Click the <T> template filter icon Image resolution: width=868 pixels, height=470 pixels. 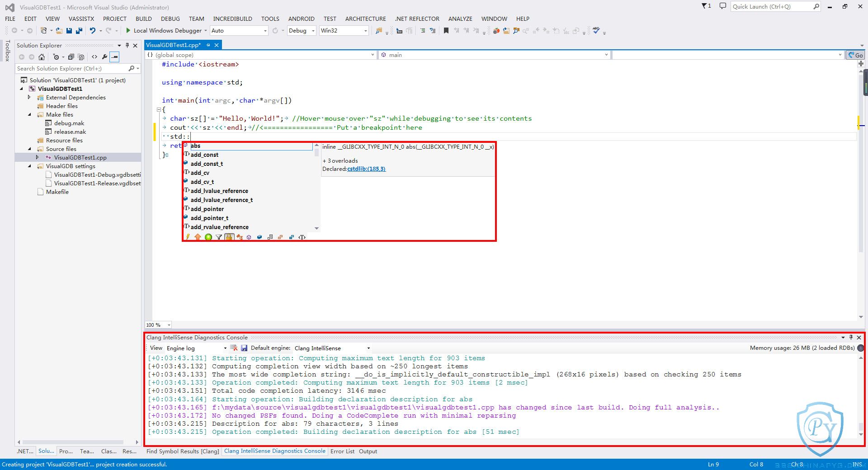(302, 237)
